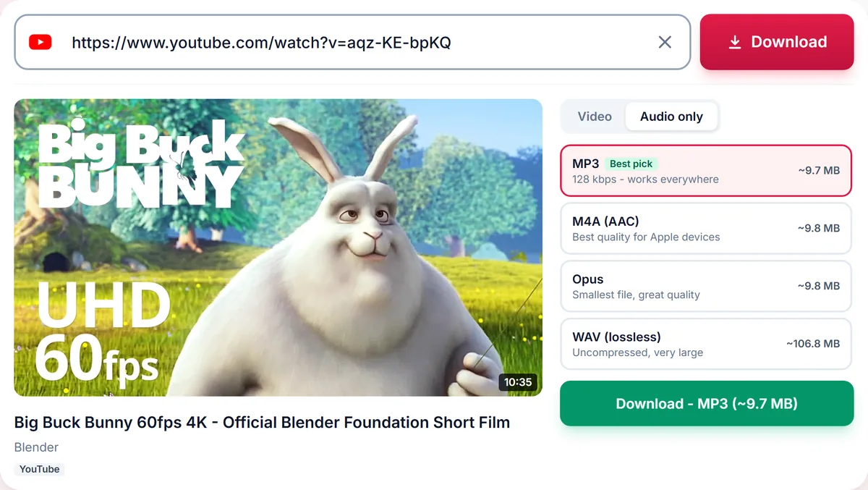The height and width of the screenshot is (490, 868).
Task: Click the Blender channel name
Action: 36,447
